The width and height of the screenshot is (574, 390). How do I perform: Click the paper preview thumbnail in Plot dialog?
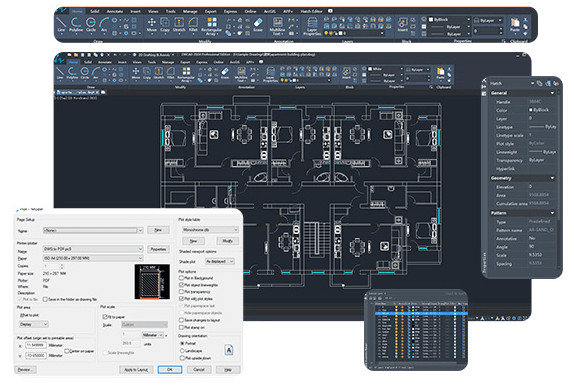[152, 282]
